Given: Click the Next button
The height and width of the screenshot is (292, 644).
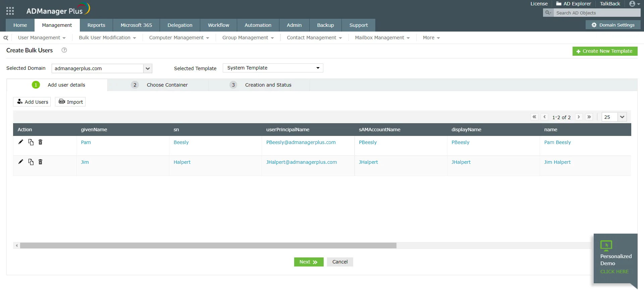Looking at the screenshot, I should [x=309, y=262].
